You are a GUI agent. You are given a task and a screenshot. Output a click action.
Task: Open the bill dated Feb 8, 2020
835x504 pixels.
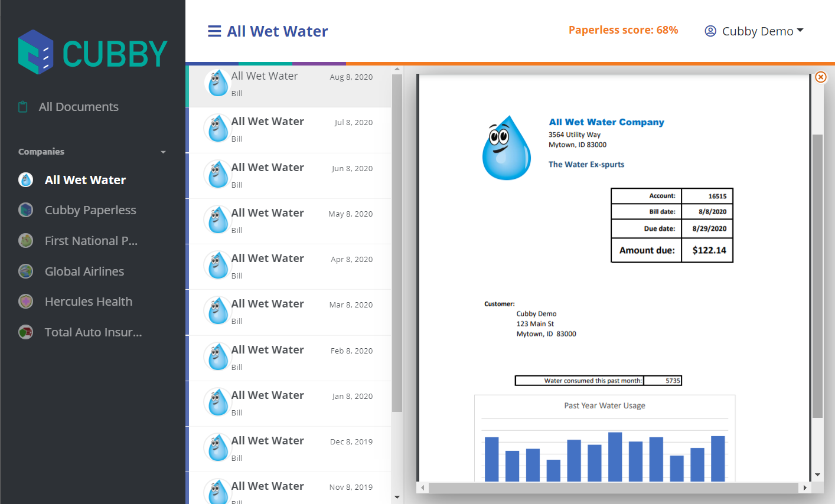coord(289,358)
